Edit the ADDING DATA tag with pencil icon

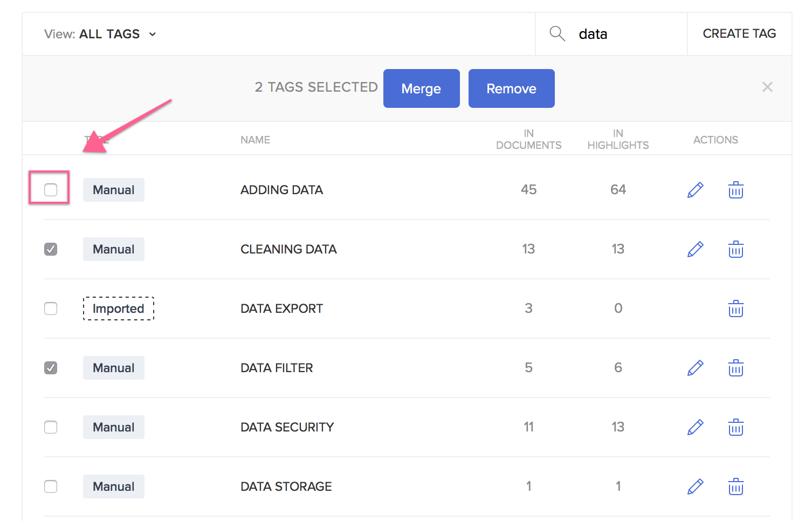click(696, 190)
